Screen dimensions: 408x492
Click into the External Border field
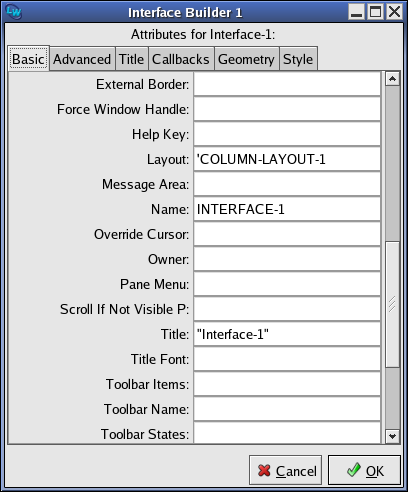point(287,84)
